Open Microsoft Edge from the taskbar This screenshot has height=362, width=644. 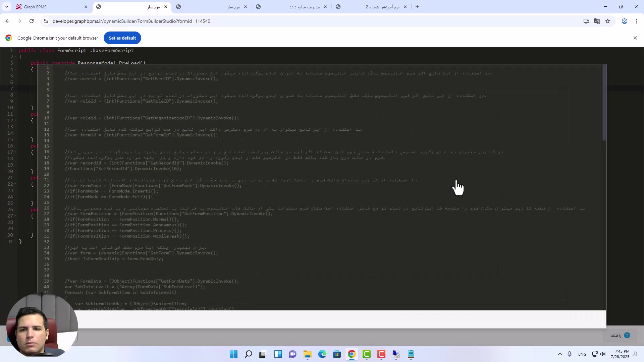click(322, 354)
